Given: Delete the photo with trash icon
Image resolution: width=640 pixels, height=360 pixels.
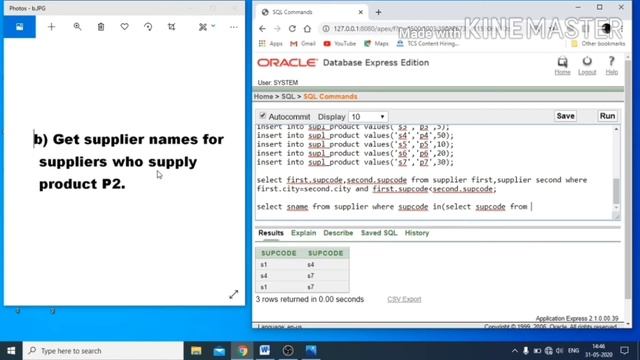Looking at the screenshot, I should pyautogui.click(x=101, y=27).
